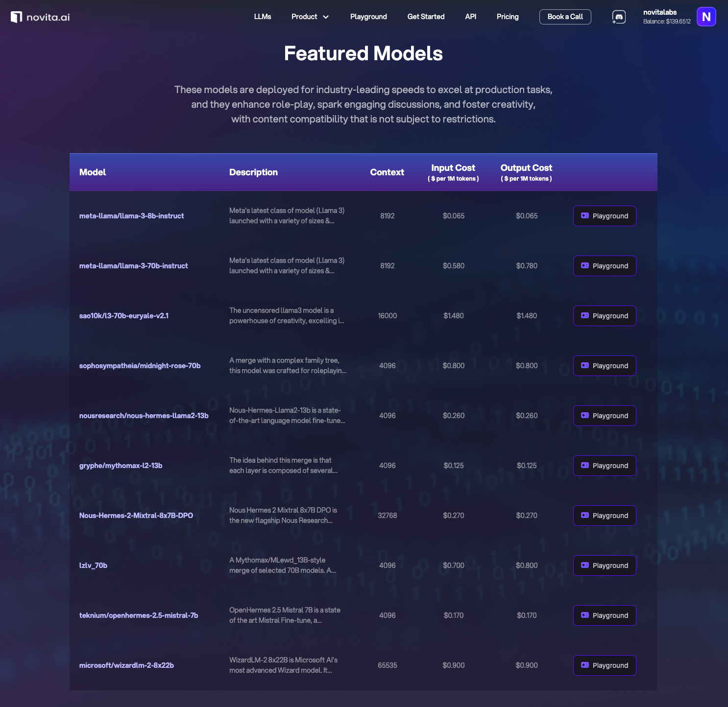Launch Playground for sophosympatheia/midnight-rose-70b
Image resolution: width=728 pixels, height=707 pixels.
605,366
